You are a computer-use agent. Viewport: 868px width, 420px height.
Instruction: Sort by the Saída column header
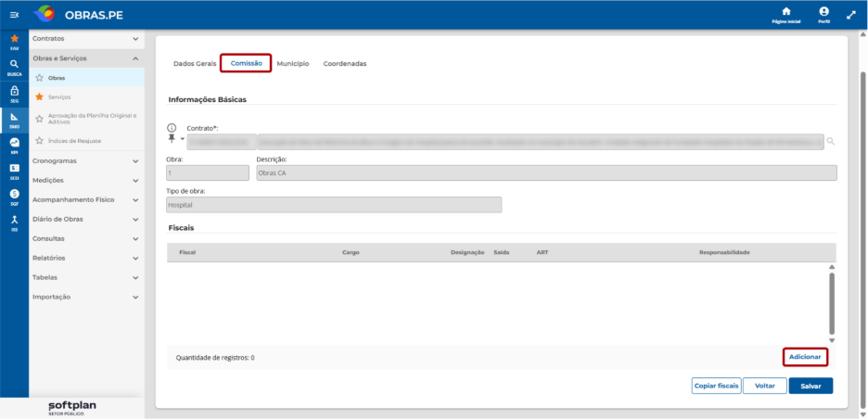point(502,252)
